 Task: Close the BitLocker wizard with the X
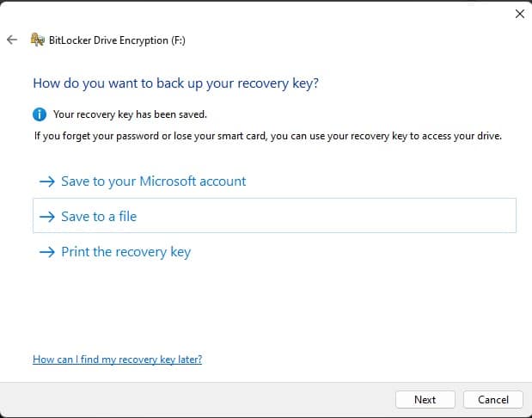coord(520,14)
